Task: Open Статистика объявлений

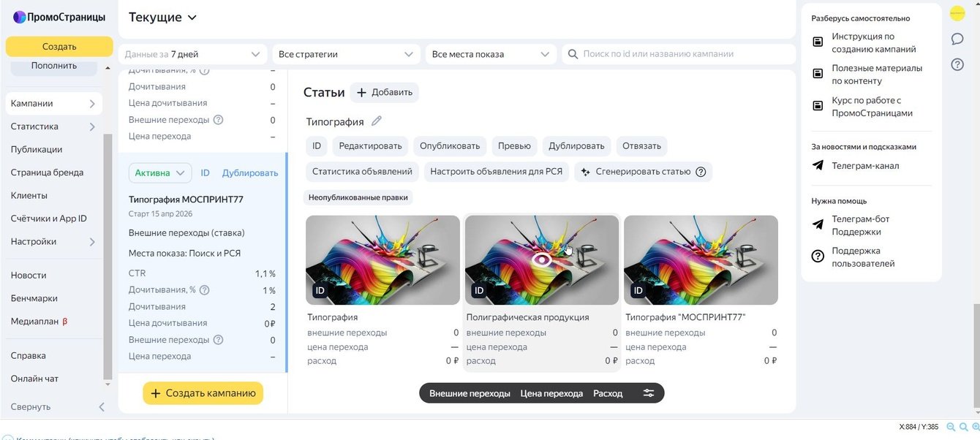Action: (361, 172)
